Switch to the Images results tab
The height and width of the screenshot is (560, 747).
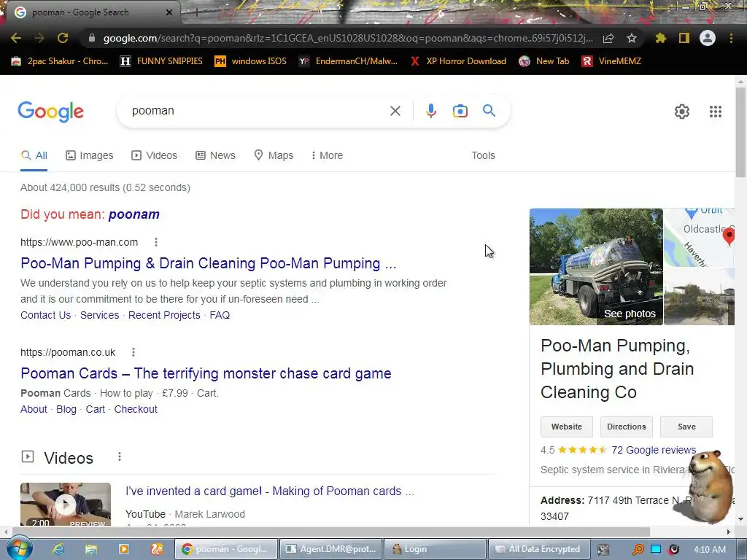[x=90, y=155]
